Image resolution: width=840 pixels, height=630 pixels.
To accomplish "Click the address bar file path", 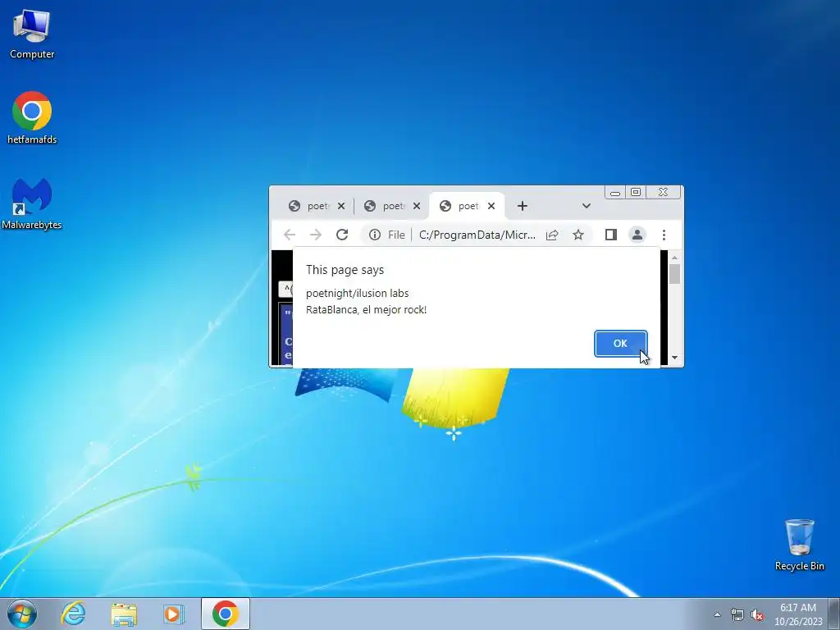I will (477, 235).
